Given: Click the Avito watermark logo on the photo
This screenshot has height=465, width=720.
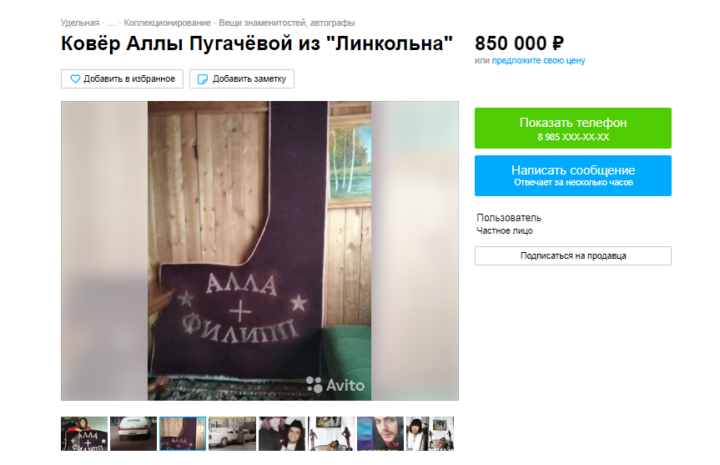Looking at the screenshot, I should pos(335,385).
